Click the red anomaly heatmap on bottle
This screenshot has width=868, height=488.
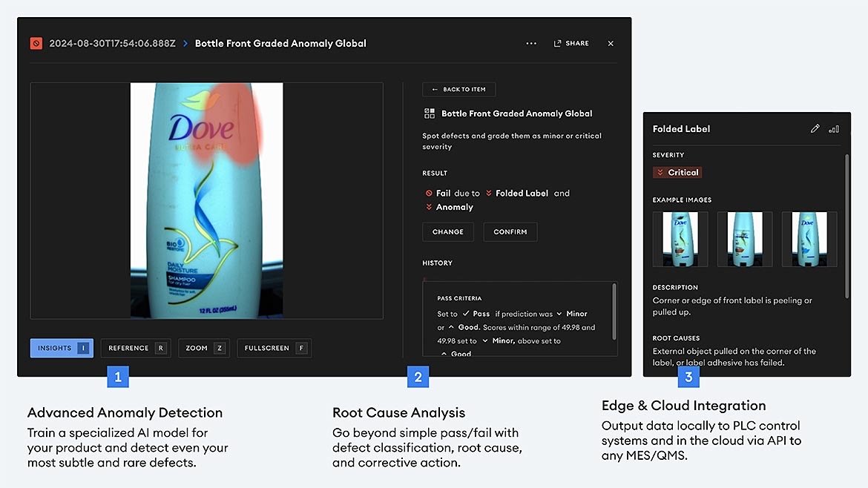coord(232,125)
